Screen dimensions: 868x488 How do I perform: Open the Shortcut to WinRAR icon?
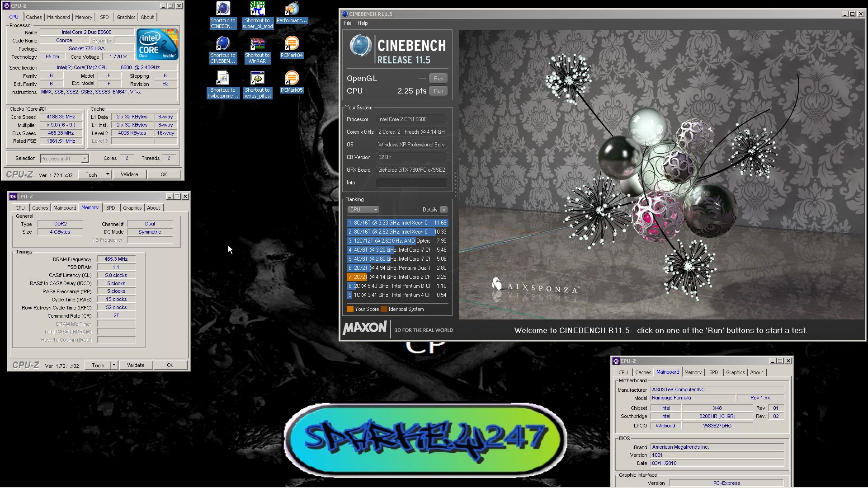[x=257, y=50]
